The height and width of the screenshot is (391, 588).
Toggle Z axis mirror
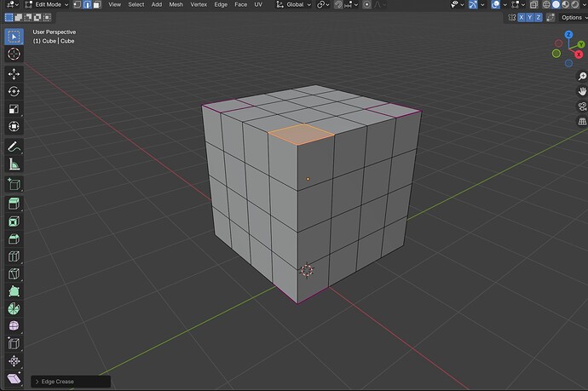(539, 18)
